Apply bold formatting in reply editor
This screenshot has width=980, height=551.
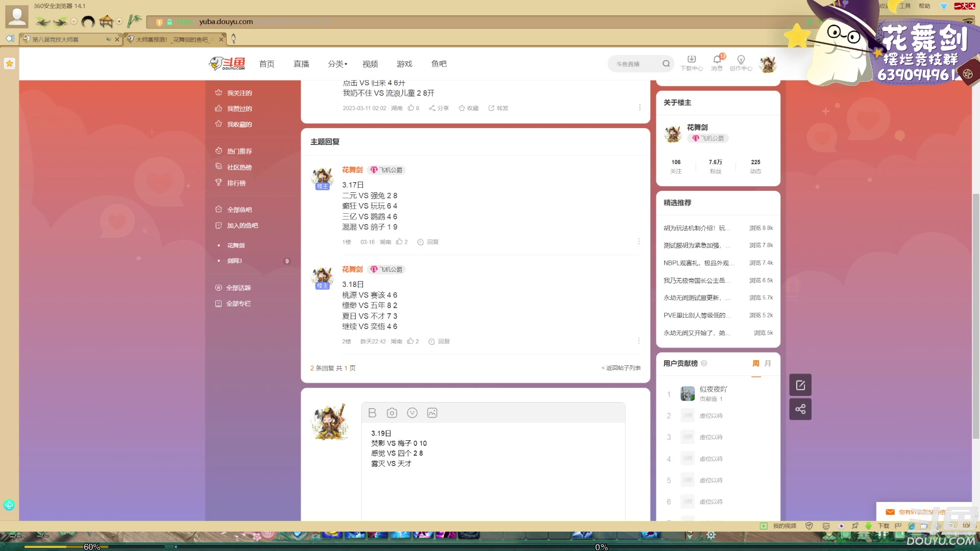click(x=372, y=412)
